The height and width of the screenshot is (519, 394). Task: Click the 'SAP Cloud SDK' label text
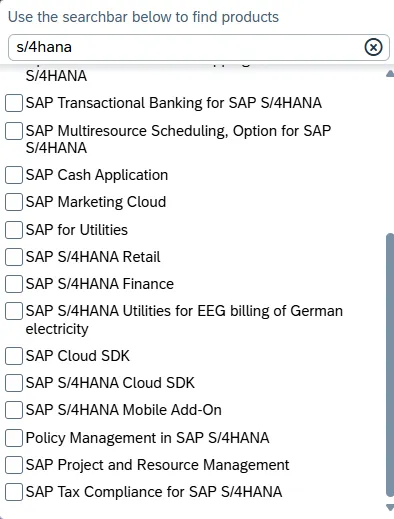[x=78, y=356]
